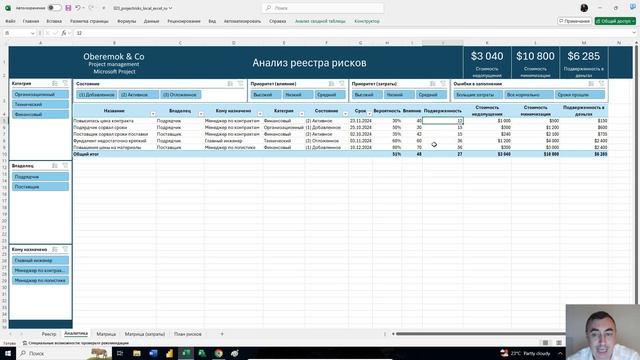
Task: Open the Формулы ribbon tab
Action: tap(127, 21)
